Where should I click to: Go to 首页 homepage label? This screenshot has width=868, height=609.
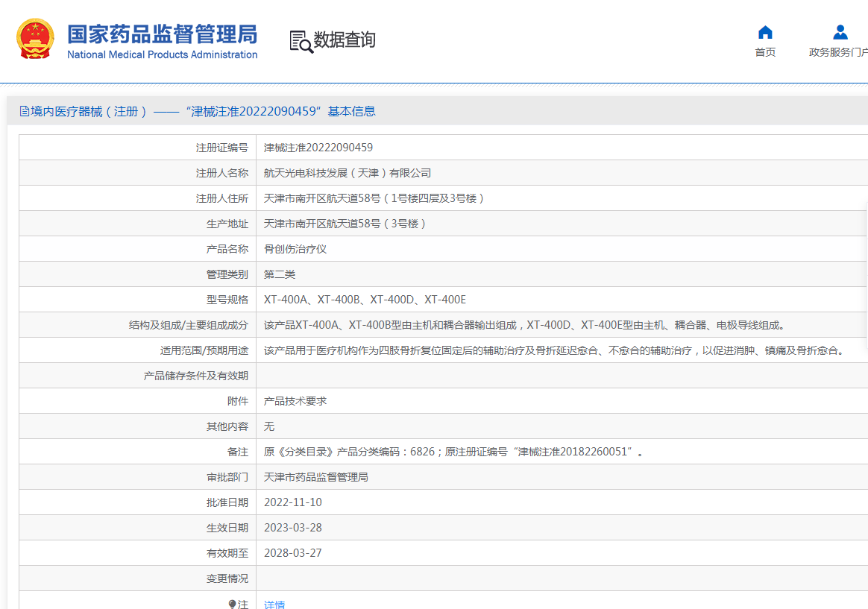(765, 53)
